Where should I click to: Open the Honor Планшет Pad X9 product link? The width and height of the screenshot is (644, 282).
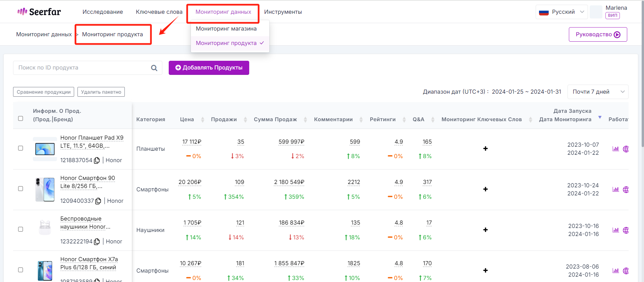click(92, 142)
